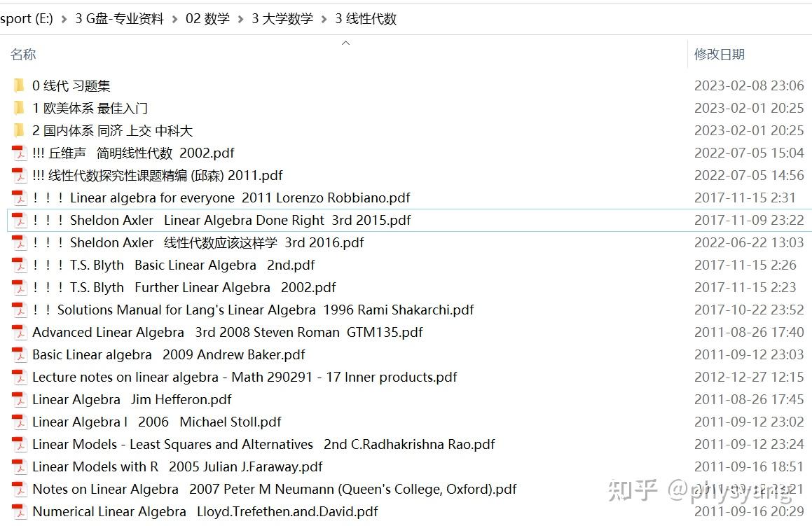Expand breadcrumb chevron after sport (E:)
Screen dimensions: 812x526
point(64,19)
